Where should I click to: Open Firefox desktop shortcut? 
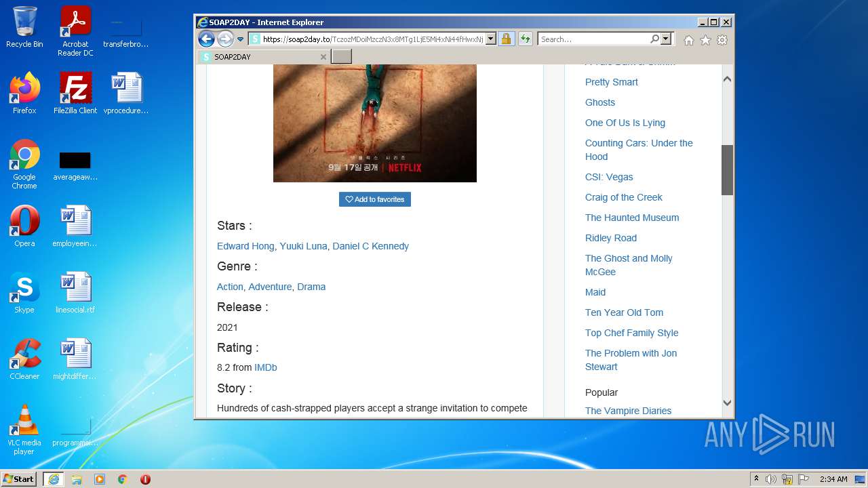pyautogui.click(x=24, y=94)
